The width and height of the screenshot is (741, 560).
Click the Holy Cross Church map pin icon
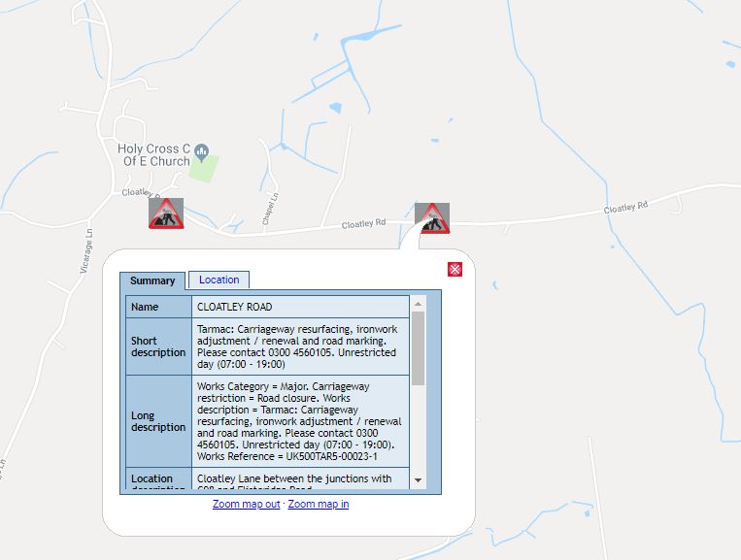click(202, 153)
